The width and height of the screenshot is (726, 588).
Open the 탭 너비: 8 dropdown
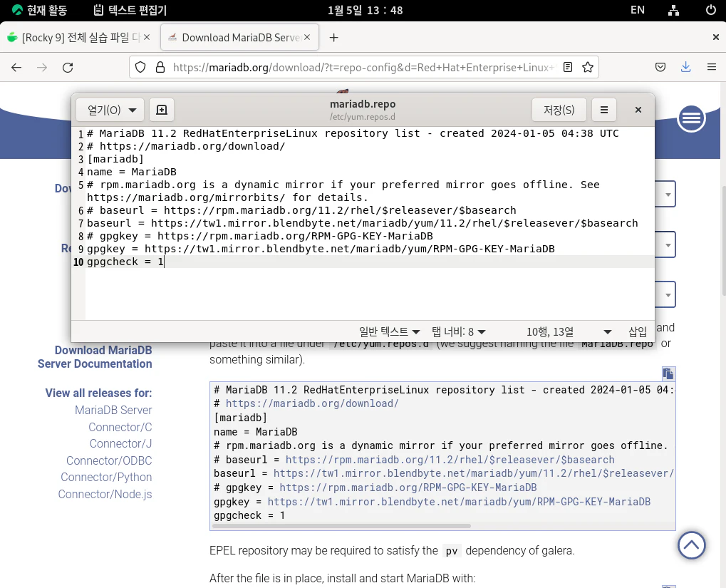(458, 331)
